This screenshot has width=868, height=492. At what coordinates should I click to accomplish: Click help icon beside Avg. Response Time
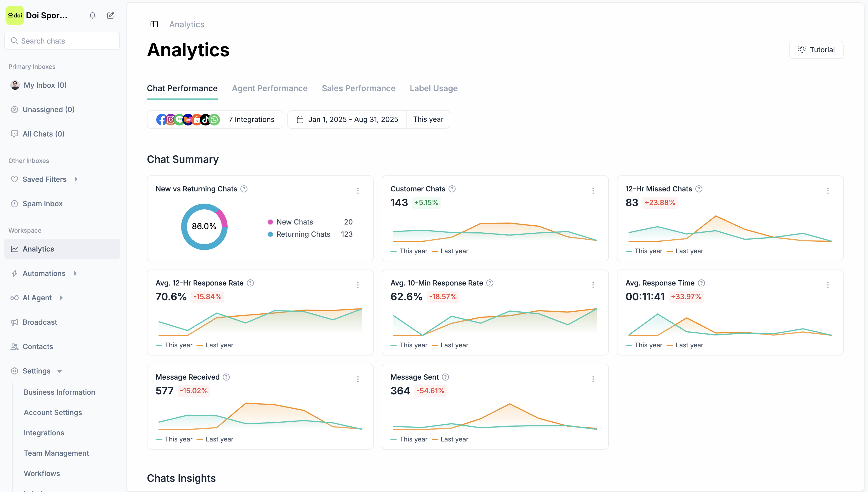701,283
